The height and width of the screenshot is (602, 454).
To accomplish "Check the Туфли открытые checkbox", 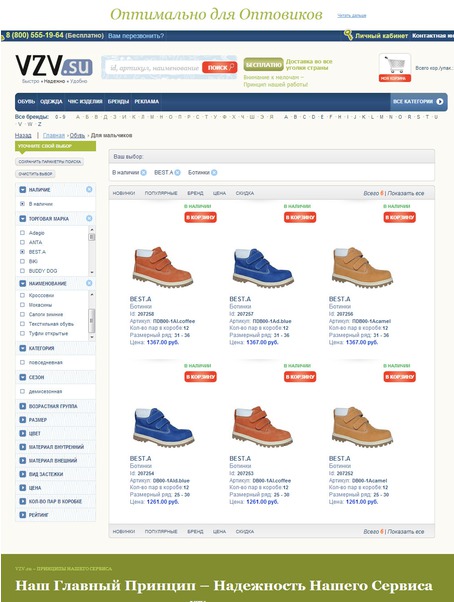I will click(x=22, y=333).
